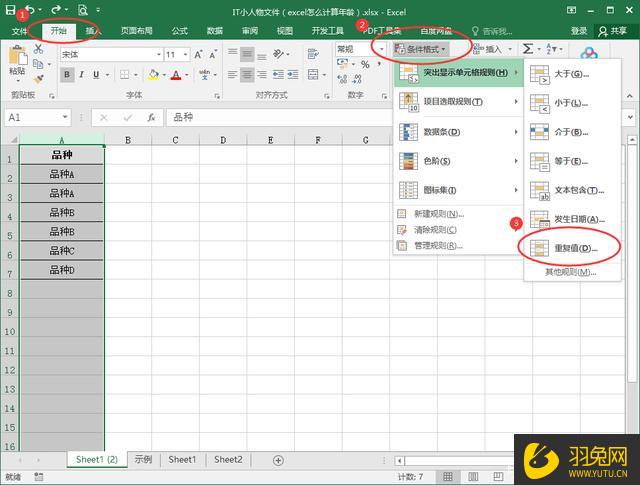Click the Redo arrow icon
Viewport: 640px width, 485px height.
pos(56,9)
